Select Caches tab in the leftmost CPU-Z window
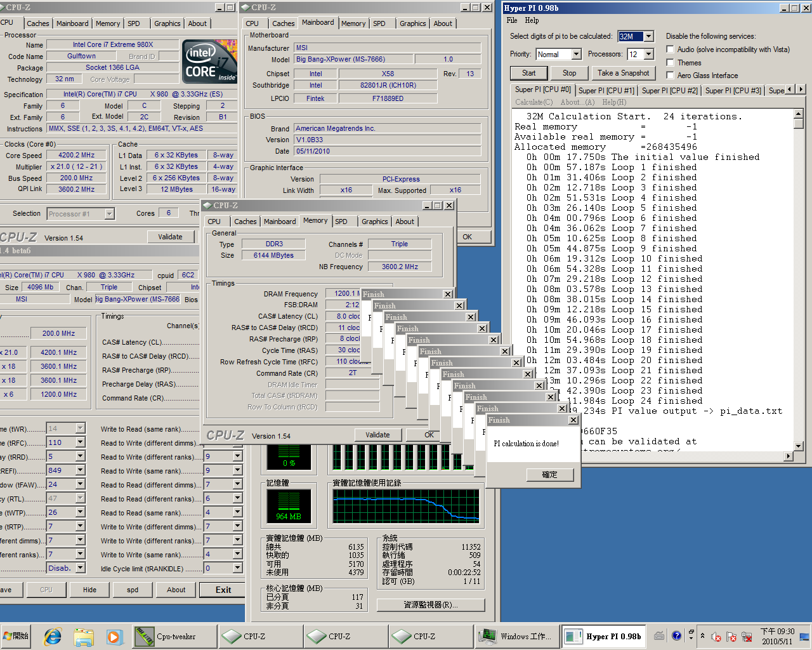Viewport: 812px width, 650px height. (37, 23)
